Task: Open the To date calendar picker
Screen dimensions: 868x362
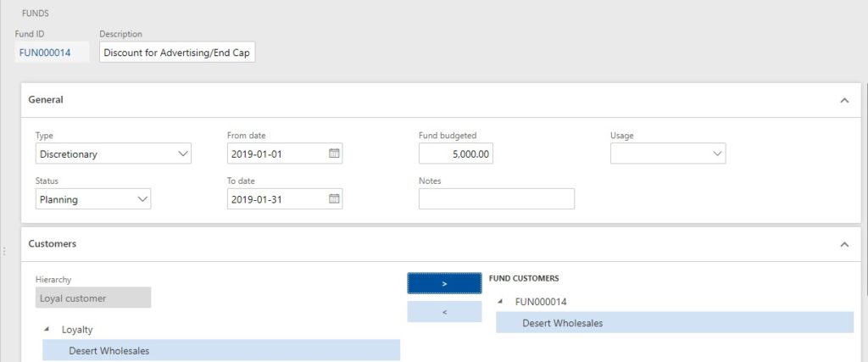Action: [x=334, y=199]
